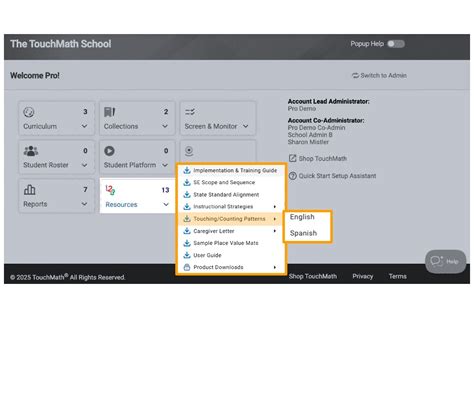Viewport: 474px width, 395px height.
Task: Click the Reports bar chart icon
Action: tap(29, 190)
